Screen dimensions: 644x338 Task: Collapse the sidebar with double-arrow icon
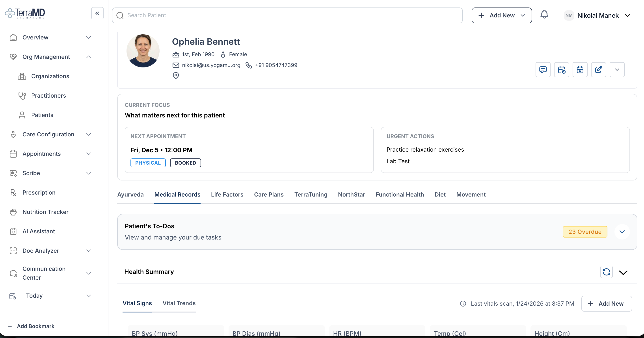[x=97, y=13]
